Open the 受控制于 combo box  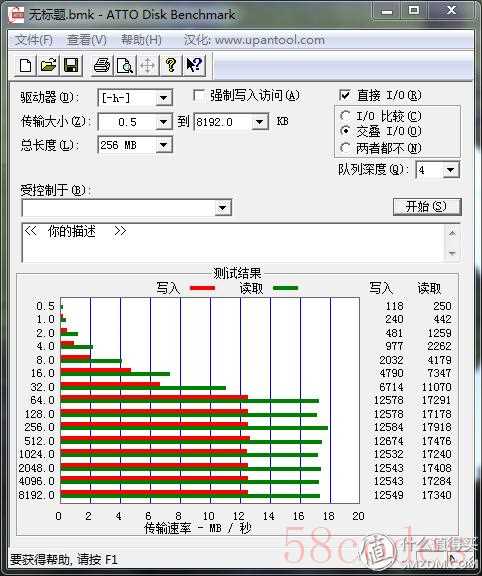click(127, 208)
